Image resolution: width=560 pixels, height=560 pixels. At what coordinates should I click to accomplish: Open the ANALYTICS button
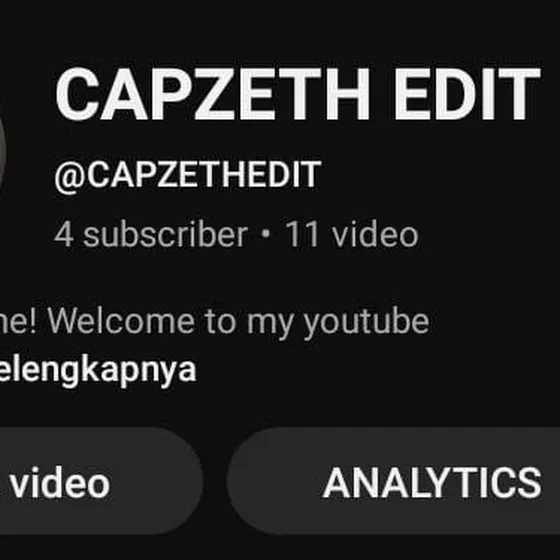(x=394, y=481)
